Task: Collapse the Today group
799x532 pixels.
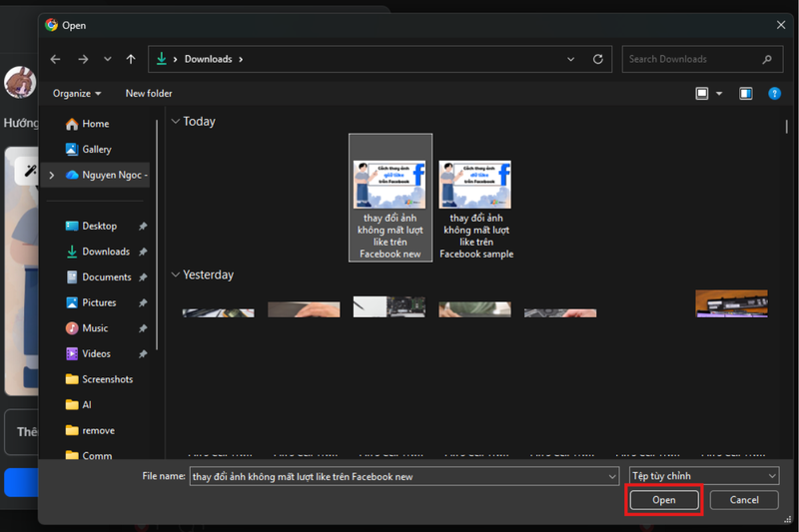Action: pos(176,121)
